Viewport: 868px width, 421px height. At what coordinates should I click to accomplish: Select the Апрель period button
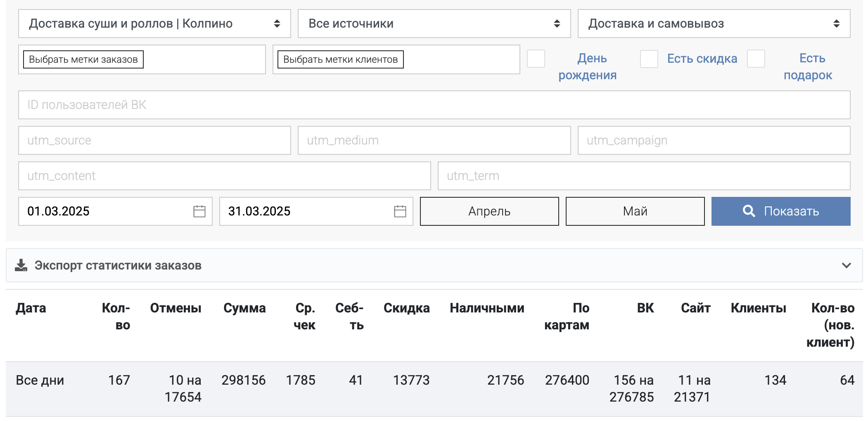(489, 211)
